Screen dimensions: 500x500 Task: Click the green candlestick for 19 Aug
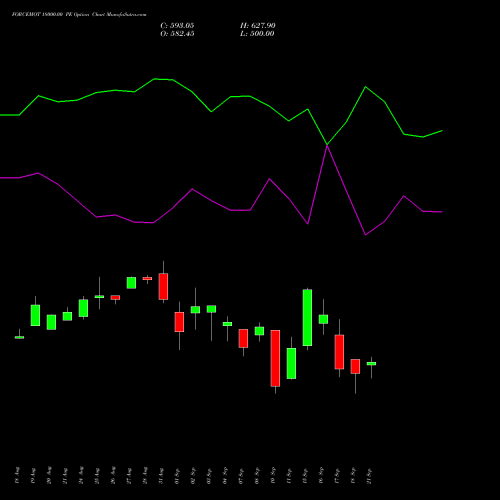35,315
